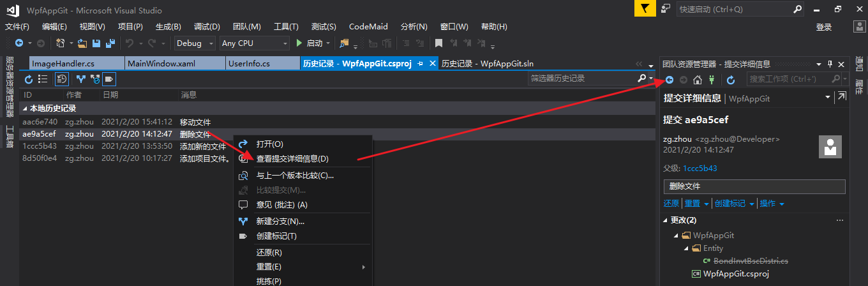Screen dimensions: 868x286
Task: Collapse the Entity folder node
Action: coord(687,248)
